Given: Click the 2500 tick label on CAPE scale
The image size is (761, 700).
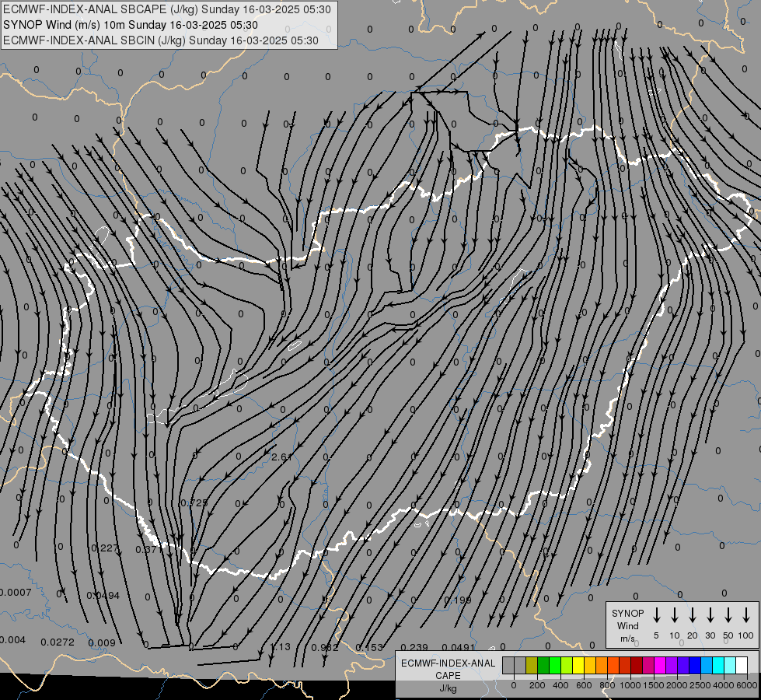Looking at the screenshot, I should click(x=700, y=685).
